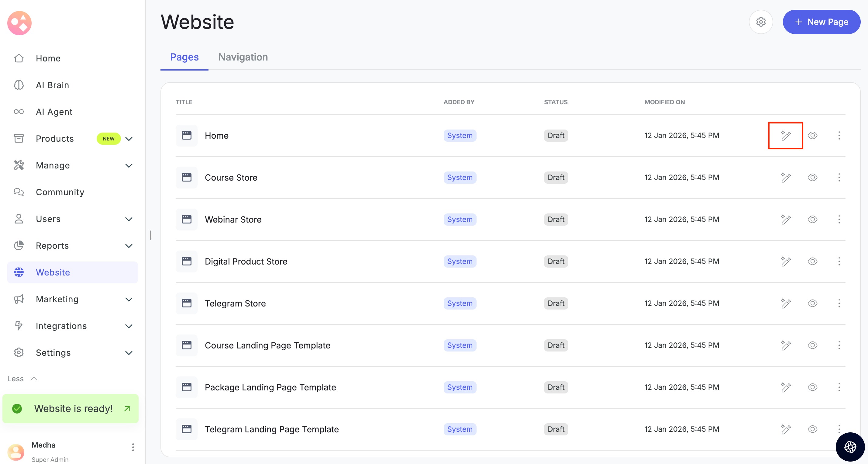Preview the Home page with eye icon
This screenshot has height=464, width=868.
[x=812, y=136]
